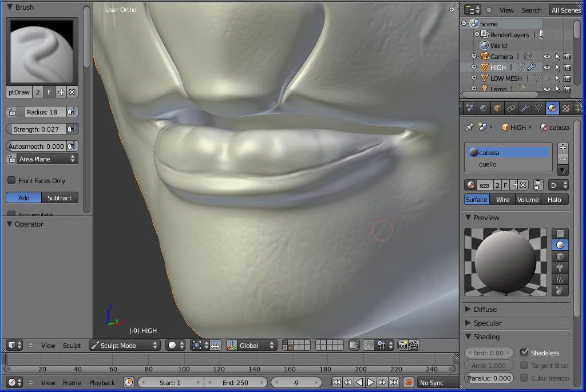Screen dimensions: 586x392
Task: Click the World properties globe icon
Action: pos(484,108)
